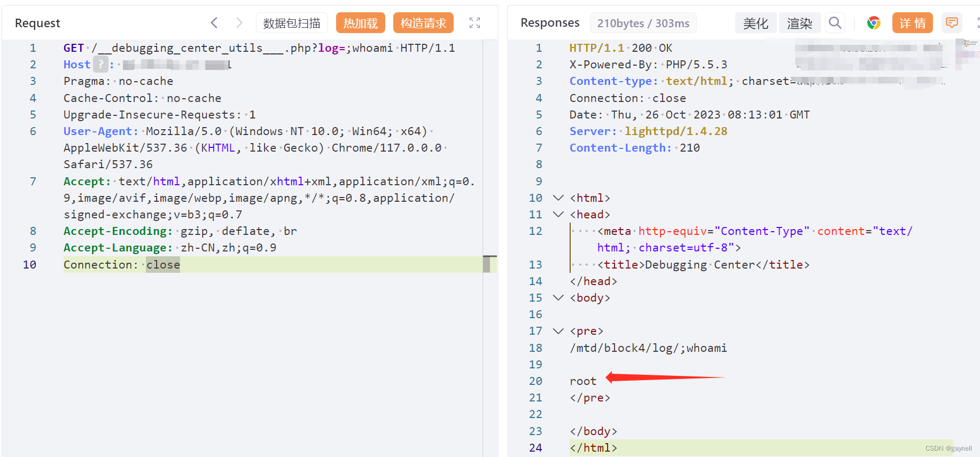Open response in Chrome browser icon
This screenshot has width=980, height=457.
[x=874, y=23]
